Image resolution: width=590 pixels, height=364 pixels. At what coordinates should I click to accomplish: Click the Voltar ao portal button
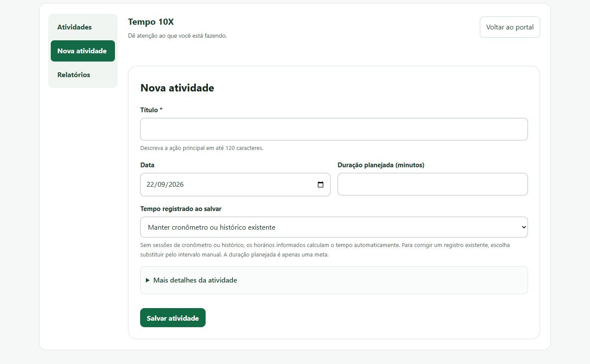pos(510,27)
